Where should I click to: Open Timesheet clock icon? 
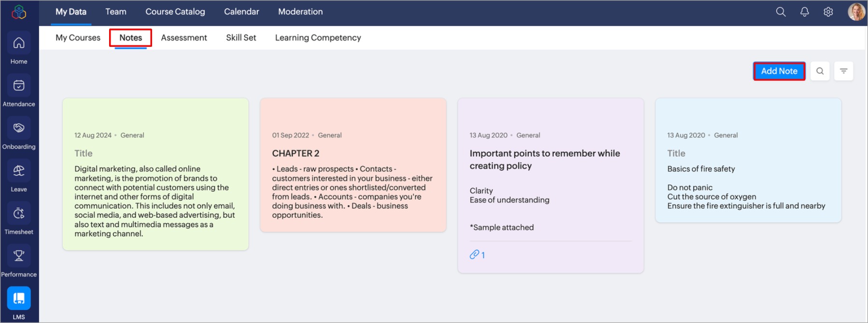click(x=19, y=213)
